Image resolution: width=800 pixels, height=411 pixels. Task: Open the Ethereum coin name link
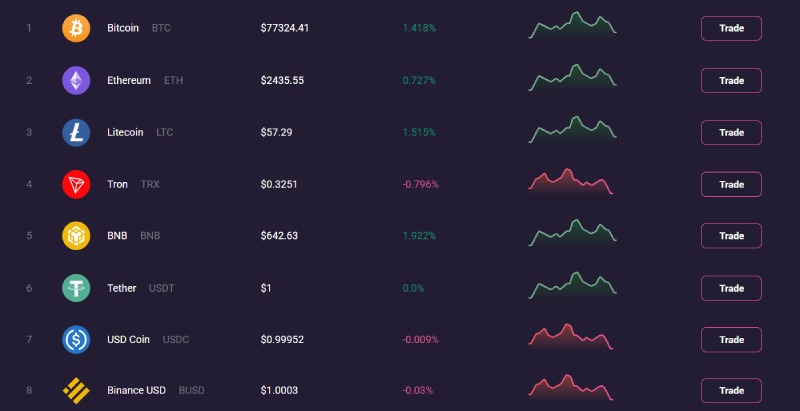pos(129,80)
